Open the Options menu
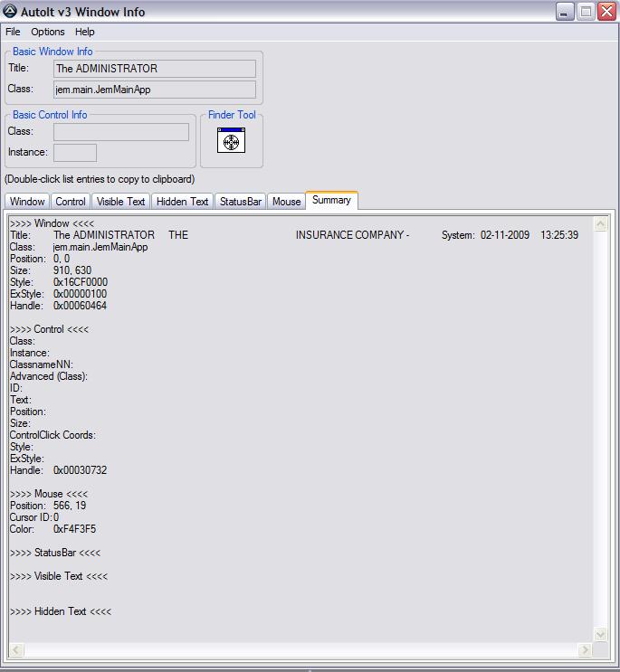Image resolution: width=620 pixels, height=672 pixels. [x=48, y=32]
